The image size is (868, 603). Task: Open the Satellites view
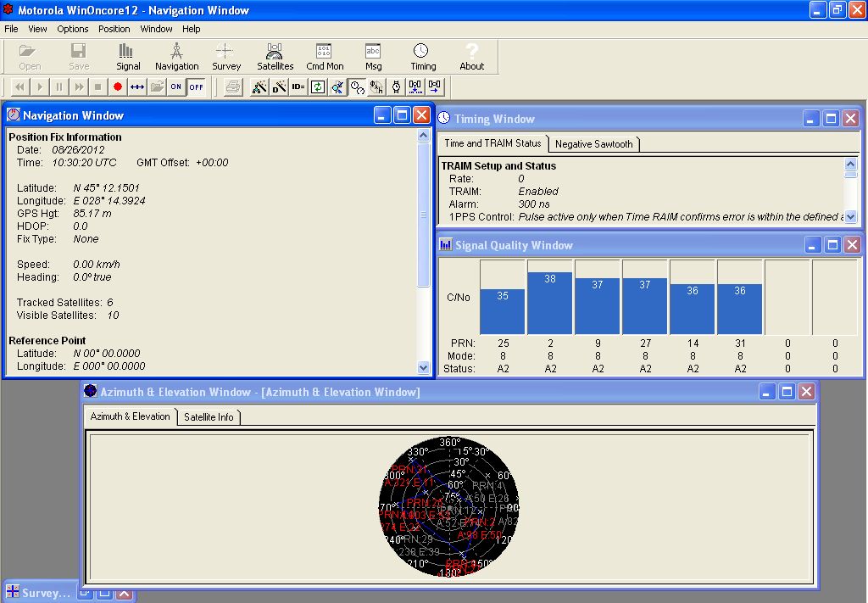275,57
